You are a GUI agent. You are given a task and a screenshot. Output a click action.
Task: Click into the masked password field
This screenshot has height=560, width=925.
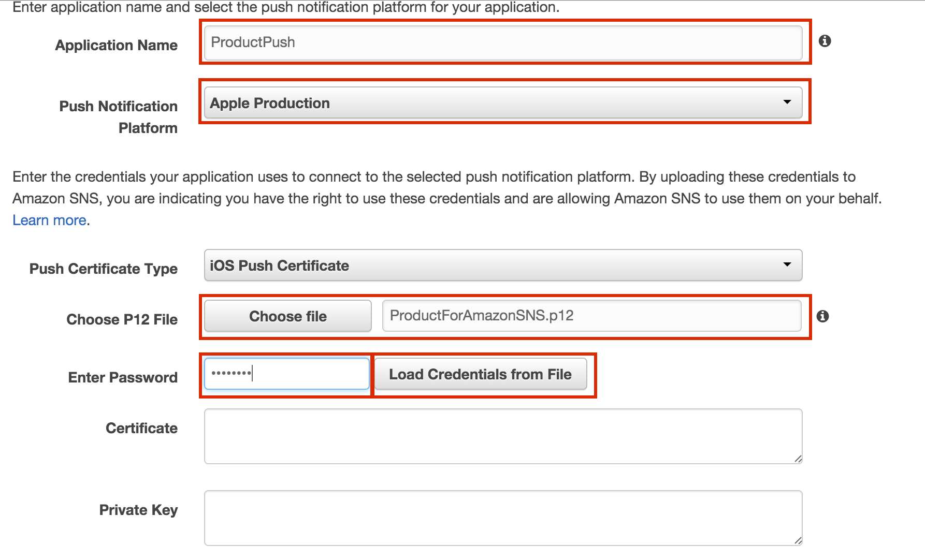pyautogui.click(x=286, y=374)
